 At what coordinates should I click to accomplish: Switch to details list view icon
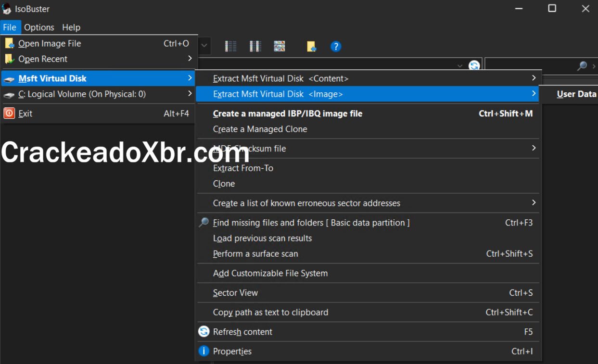coord(231,46)
